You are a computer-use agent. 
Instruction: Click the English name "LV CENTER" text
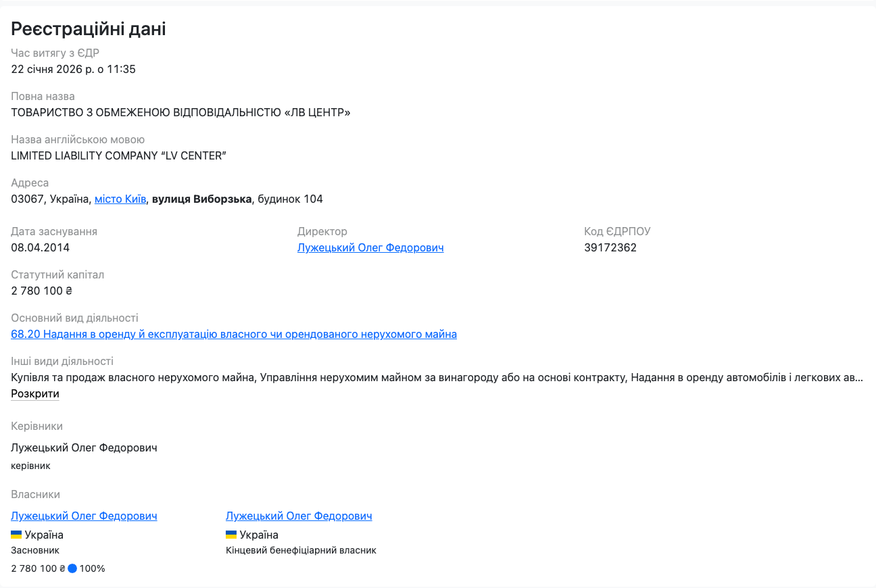pos(119,156)
